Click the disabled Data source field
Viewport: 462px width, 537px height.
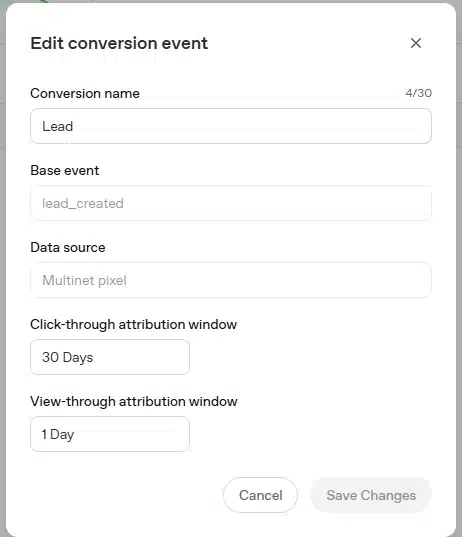(x=231, y=280)
